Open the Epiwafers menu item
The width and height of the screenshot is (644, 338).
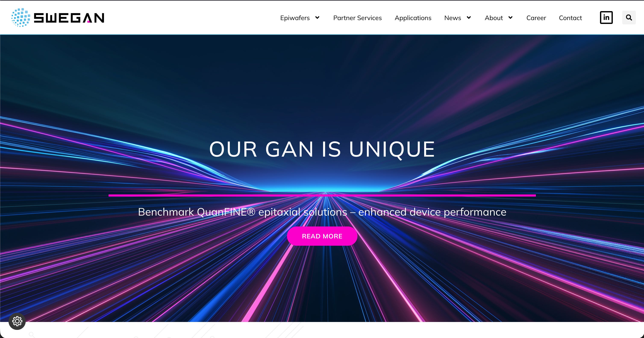[x=295, y=18]
